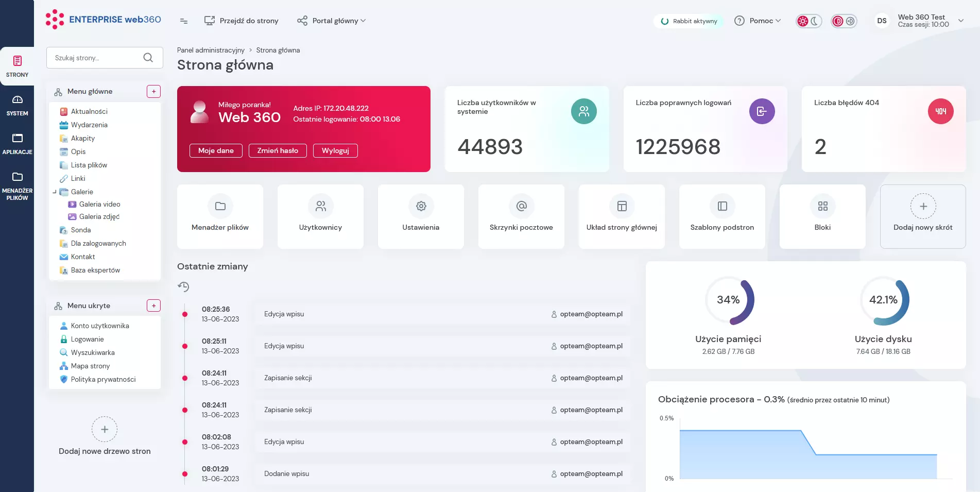
Task: Click the Menu główne tree header
Action: point(90,91)
